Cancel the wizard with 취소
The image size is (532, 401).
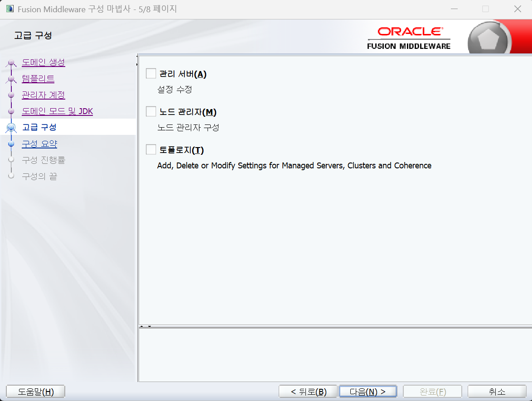pos(497,391)
